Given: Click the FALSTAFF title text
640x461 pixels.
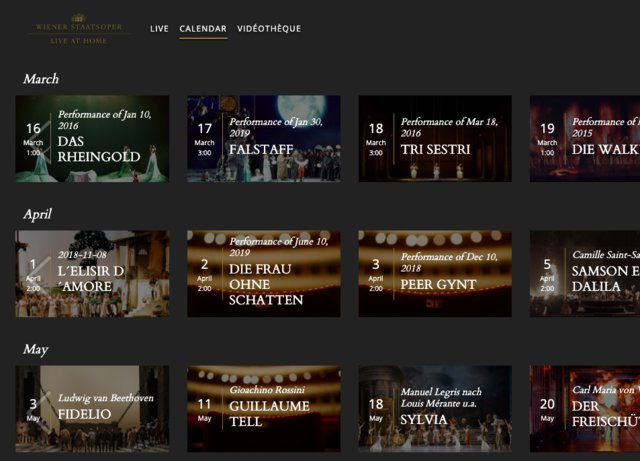Looking at the screenshot, I should pyautogui.click(x=261, y=150).
